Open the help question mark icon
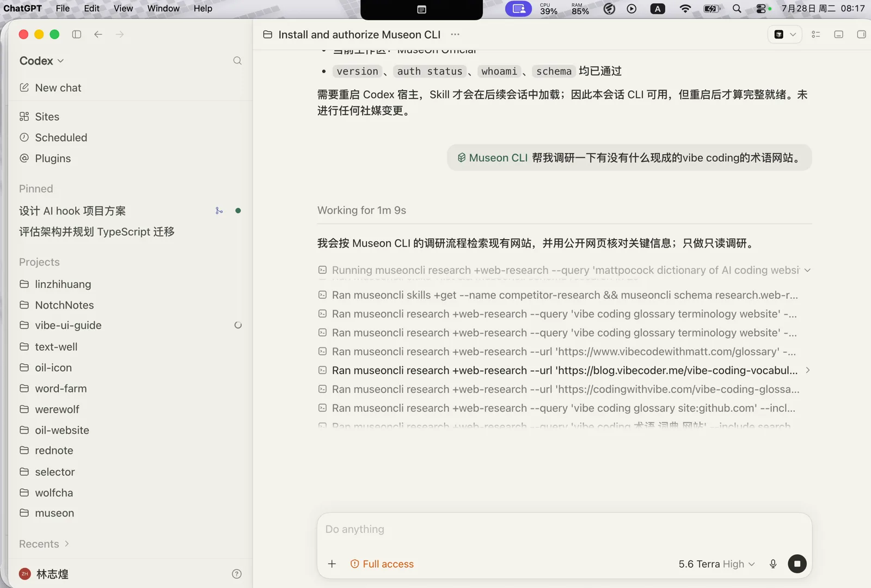The height and width of the screenshot is (588, 871). point(237,574)
